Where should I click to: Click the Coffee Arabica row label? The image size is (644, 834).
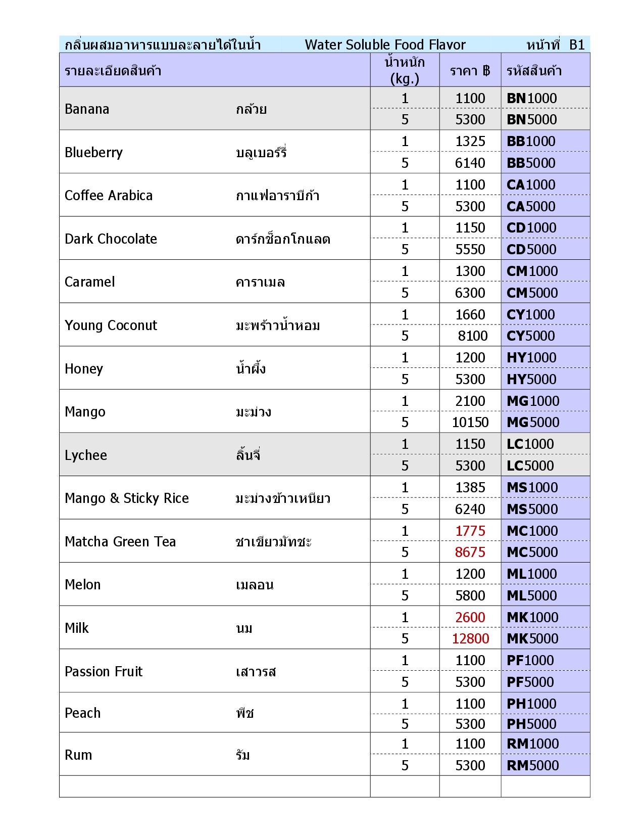coord(108,196)
